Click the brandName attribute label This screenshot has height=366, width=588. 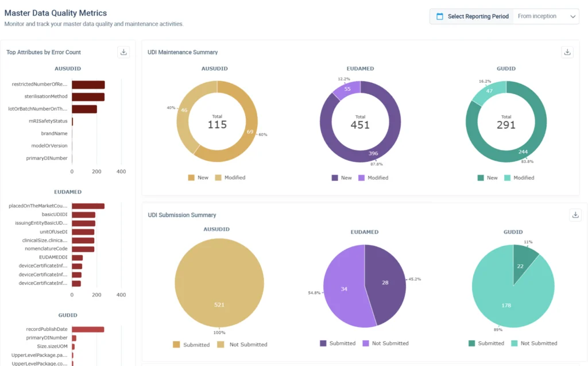54,134
